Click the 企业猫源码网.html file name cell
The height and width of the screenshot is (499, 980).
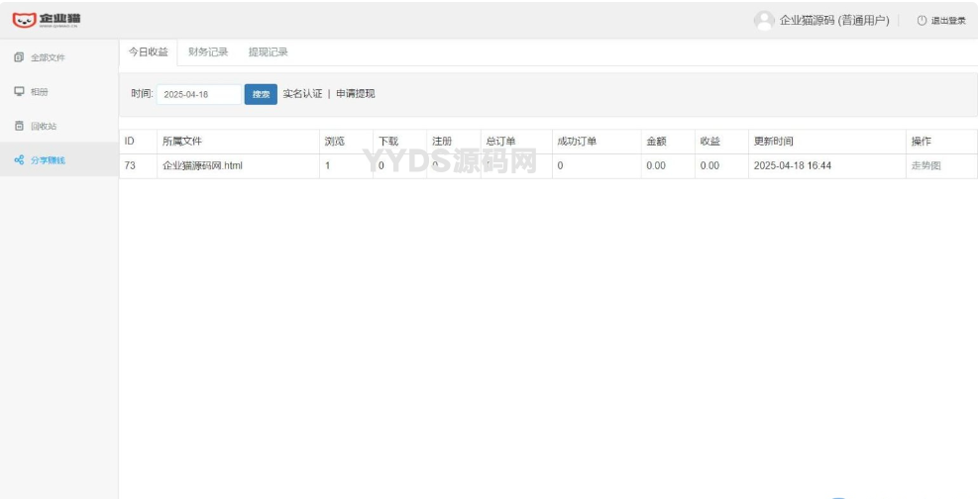(x=202, y=166)
